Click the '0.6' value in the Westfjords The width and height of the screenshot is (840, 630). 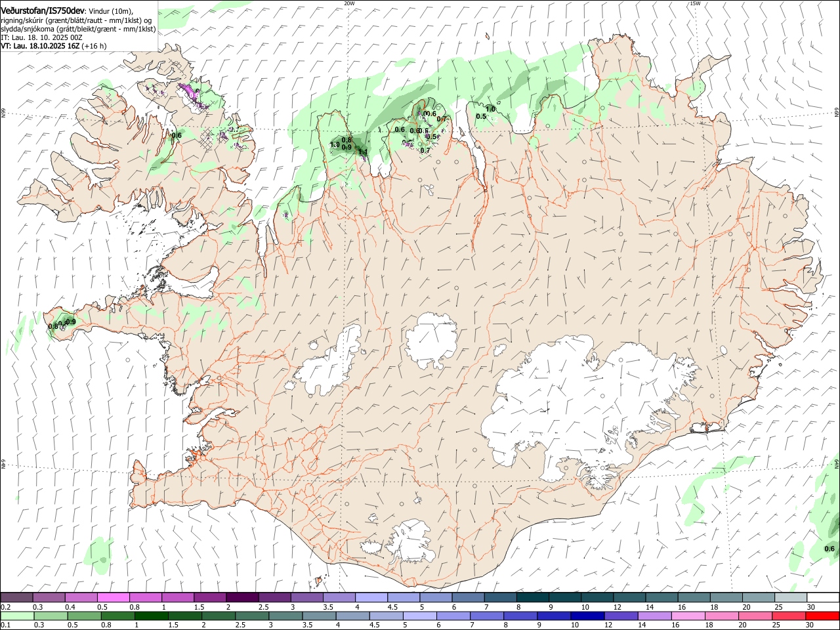tap(176, 136)
